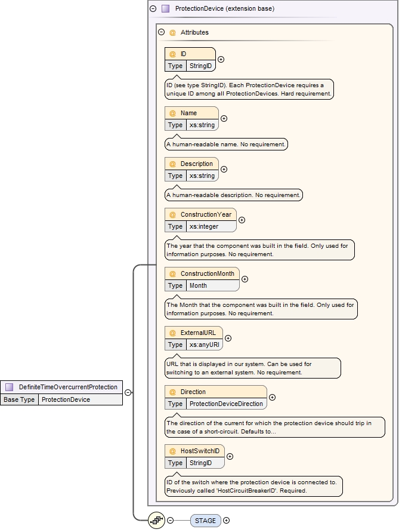
Task: Expand the STAGE element
Action: tap(226, 521)
